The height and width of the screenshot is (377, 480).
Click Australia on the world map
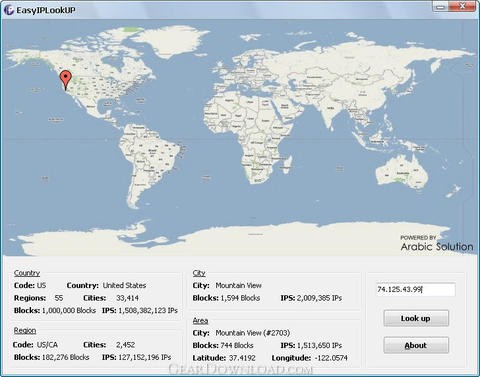coord(402,172)
